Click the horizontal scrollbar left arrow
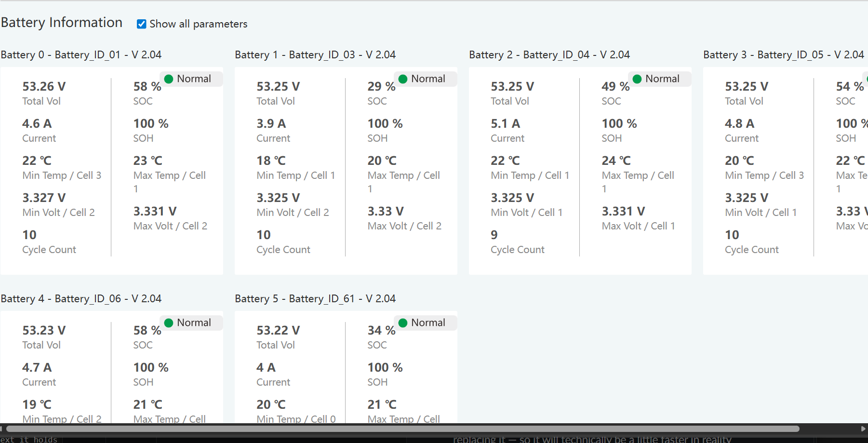 point(2,429)
